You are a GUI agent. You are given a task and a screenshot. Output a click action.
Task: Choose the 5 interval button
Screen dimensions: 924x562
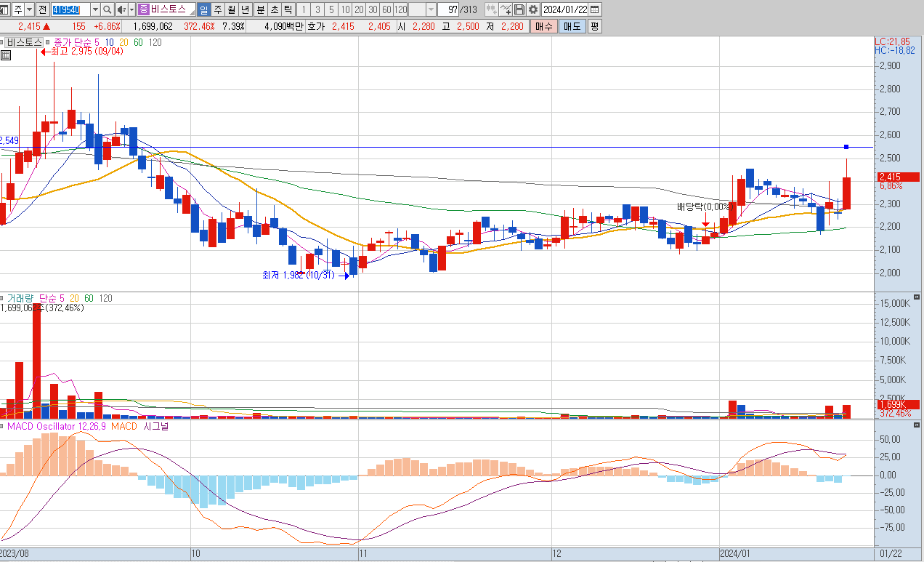pyautogui.click(x=331, y=9)
